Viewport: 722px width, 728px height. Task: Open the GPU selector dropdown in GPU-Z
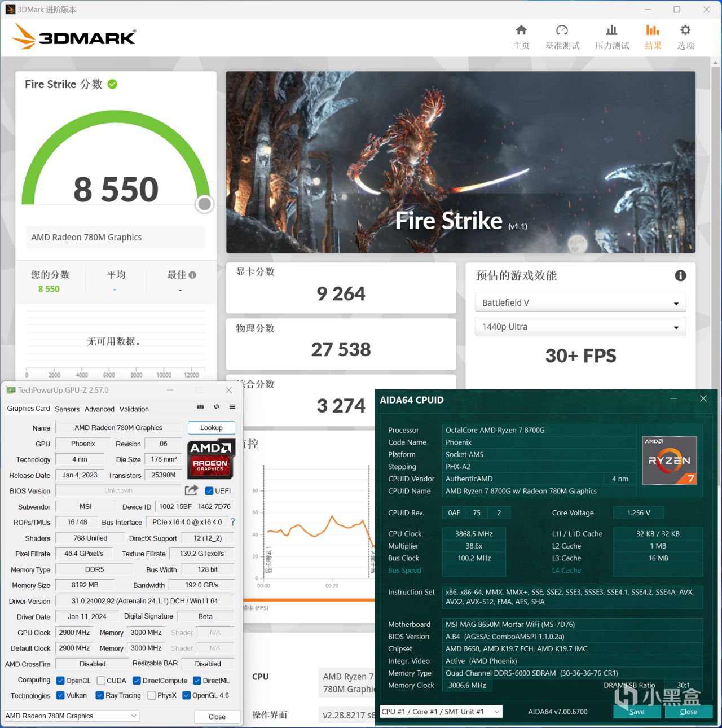point(72,716)
